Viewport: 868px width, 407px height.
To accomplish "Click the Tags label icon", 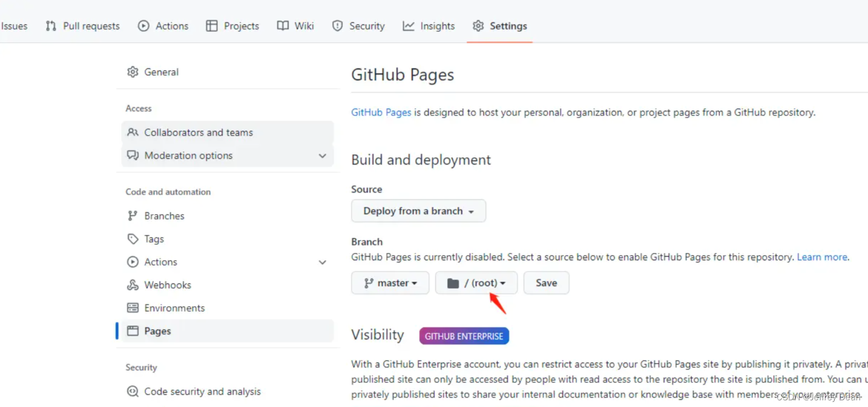I will click(x=133, y=239).
